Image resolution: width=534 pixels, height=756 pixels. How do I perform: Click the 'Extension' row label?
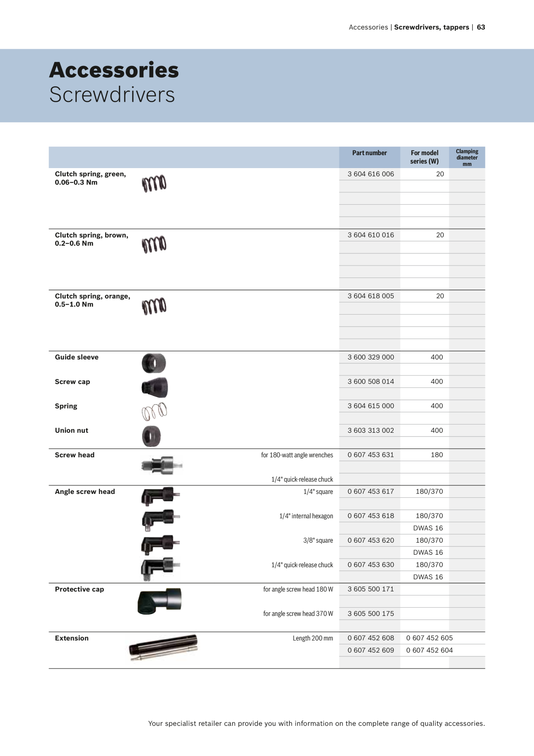pos(71,638)
